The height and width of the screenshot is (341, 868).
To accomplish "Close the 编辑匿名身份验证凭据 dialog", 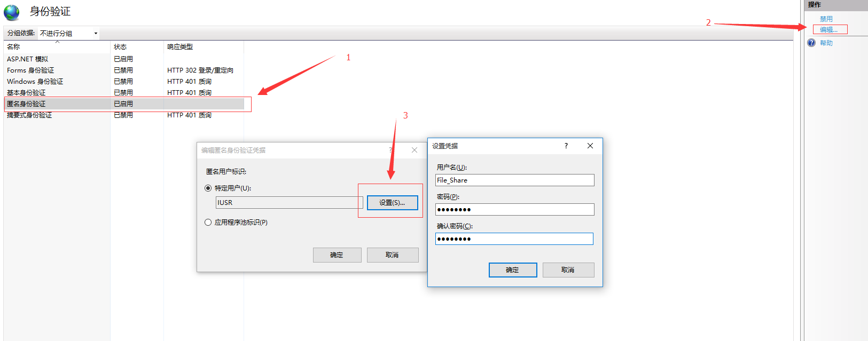I will click(x=415, y=150).
